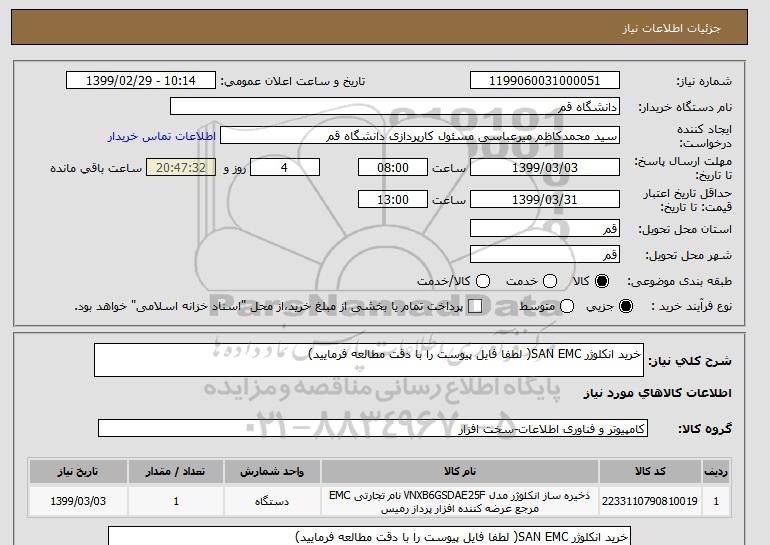The width and height of the screenshot is (770, 545).
Task: Click the product name cell VNXB6GSDAE25F
Action: [x=460, y=501]
